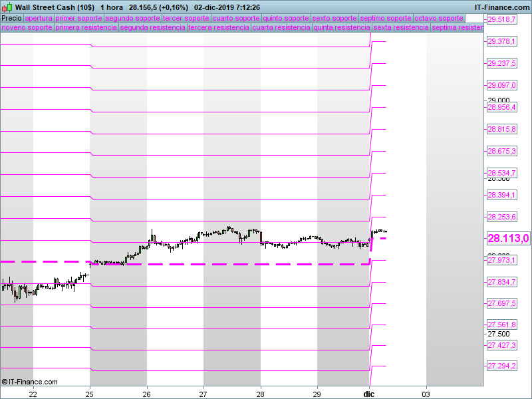The image size is (532, 399).
Task: Click the 27.834,7 price label
Action: (x=501, y=282)
